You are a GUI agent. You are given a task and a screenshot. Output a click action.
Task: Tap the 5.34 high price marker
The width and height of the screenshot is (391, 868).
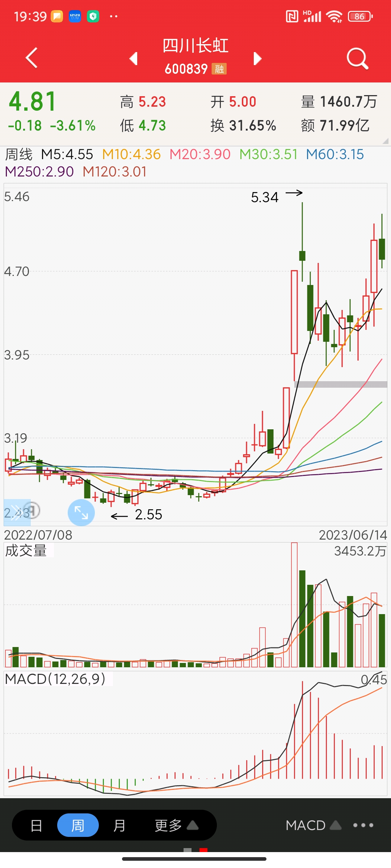[265, 197]
